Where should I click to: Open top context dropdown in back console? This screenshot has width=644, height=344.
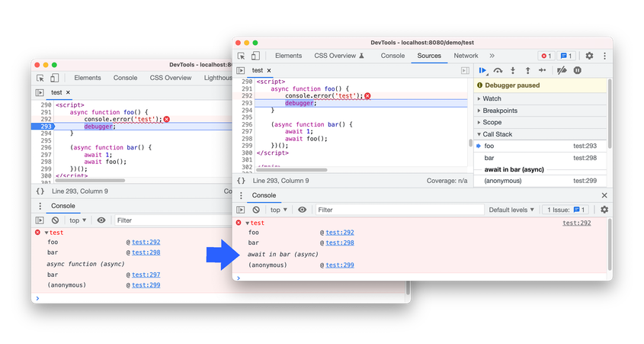click(x=78, y=220)
